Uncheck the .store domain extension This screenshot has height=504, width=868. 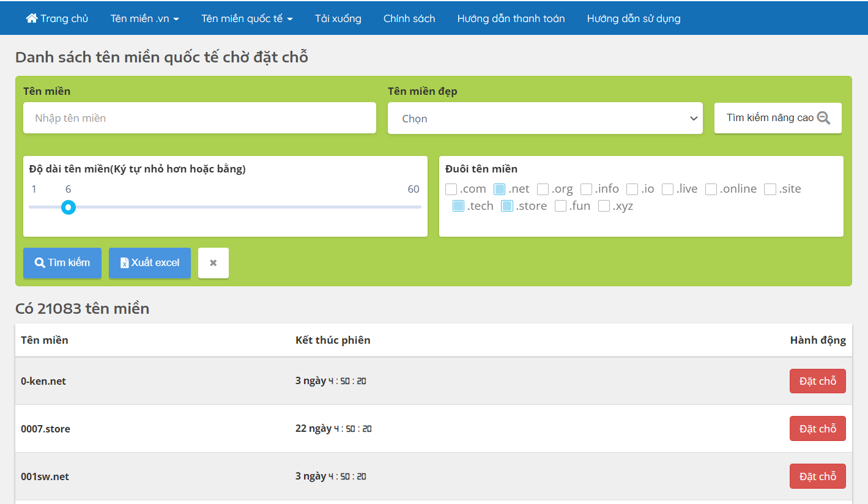point(506,206)
